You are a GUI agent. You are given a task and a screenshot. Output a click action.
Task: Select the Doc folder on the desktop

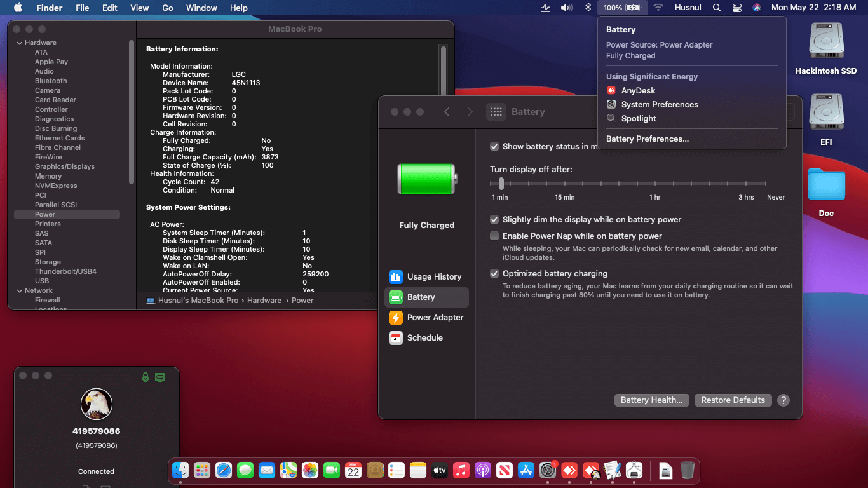[826, 192]
